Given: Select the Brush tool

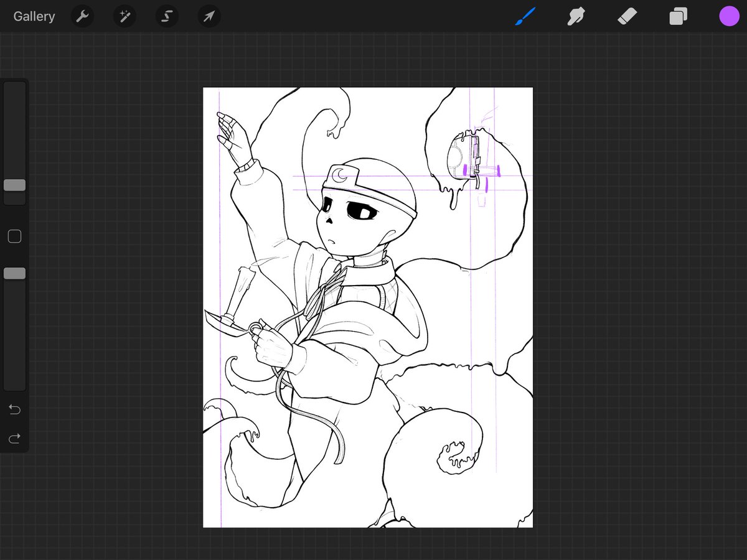Looking at the screenshot, I should coord(526,16).
